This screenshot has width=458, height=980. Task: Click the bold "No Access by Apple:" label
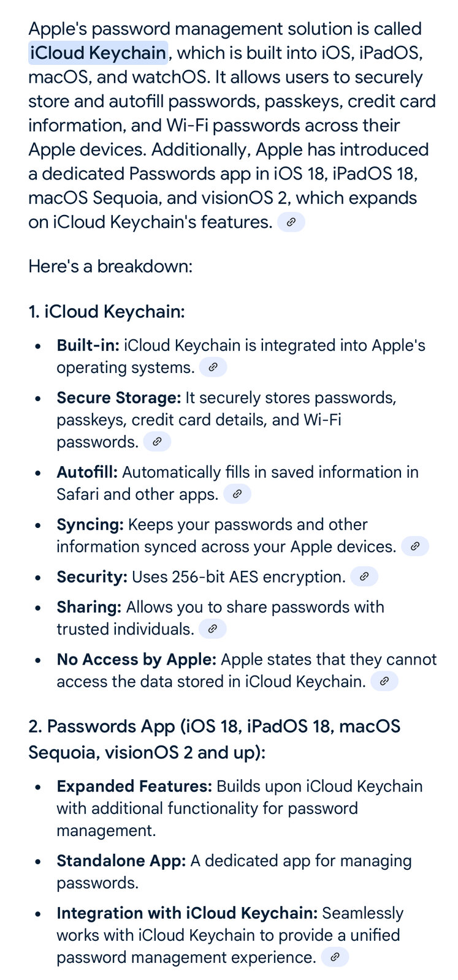coord(136,660)
